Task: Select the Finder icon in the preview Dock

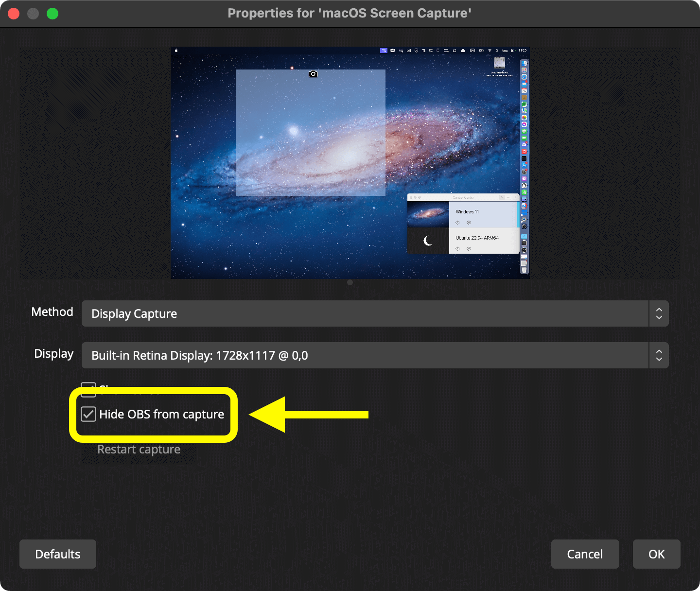Action: point(524,63)
